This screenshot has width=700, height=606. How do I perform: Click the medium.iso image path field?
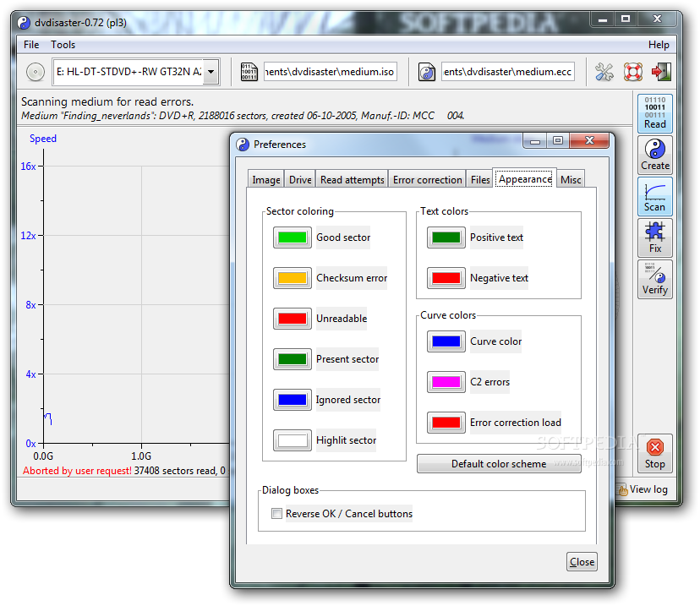point(330,71)
